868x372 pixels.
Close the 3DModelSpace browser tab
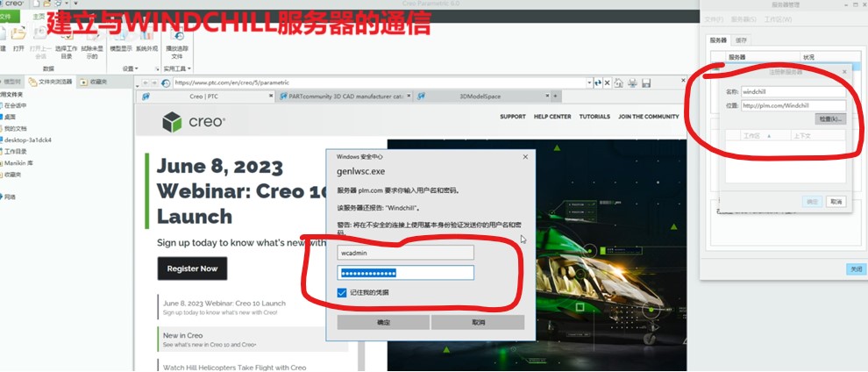tap(547, 96)
